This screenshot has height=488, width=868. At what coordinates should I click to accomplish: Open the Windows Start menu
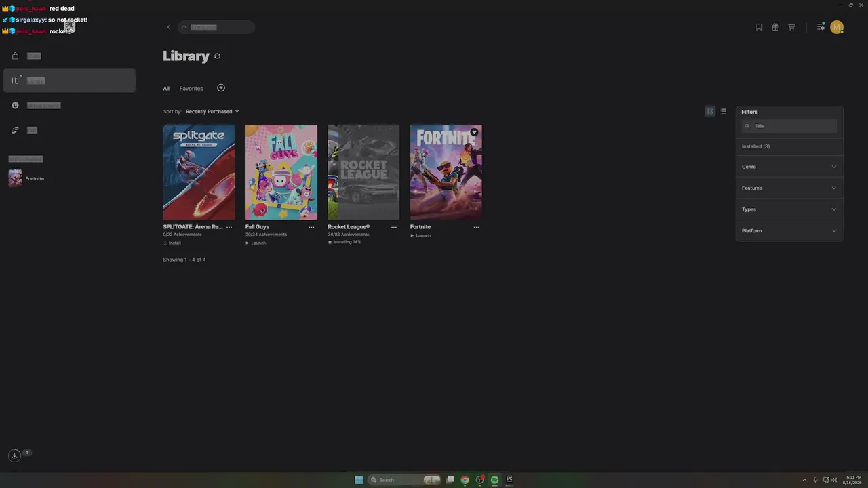point(359,480)
